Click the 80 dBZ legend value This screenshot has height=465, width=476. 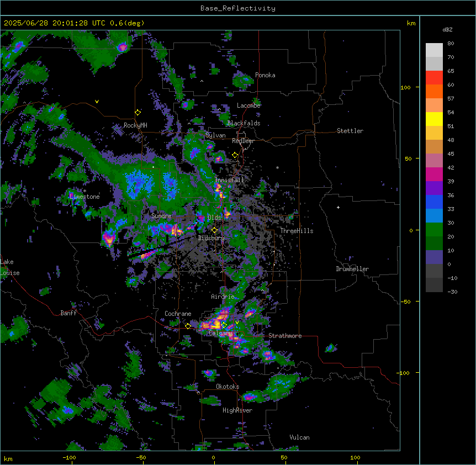pos(451,44)
